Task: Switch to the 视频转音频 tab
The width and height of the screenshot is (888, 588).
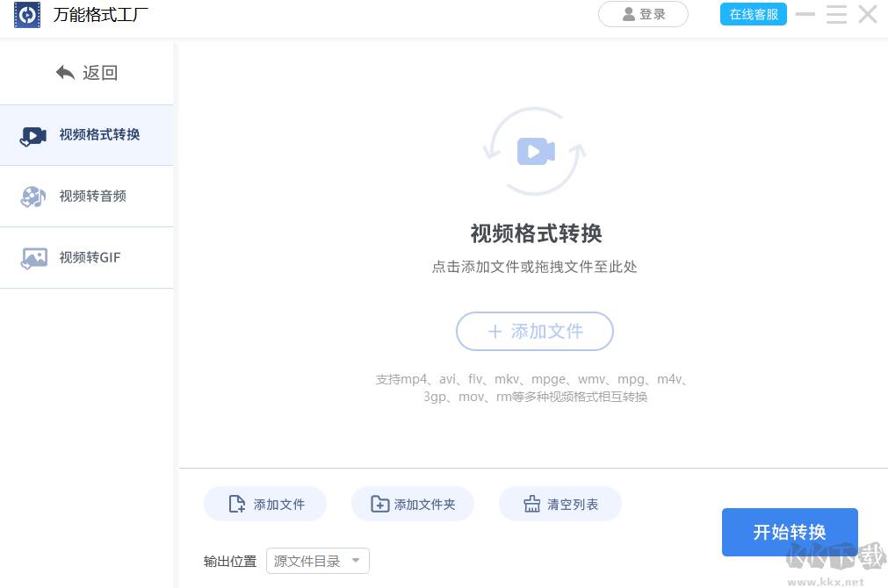Action: pyautogui.click(x=85, y=197)
